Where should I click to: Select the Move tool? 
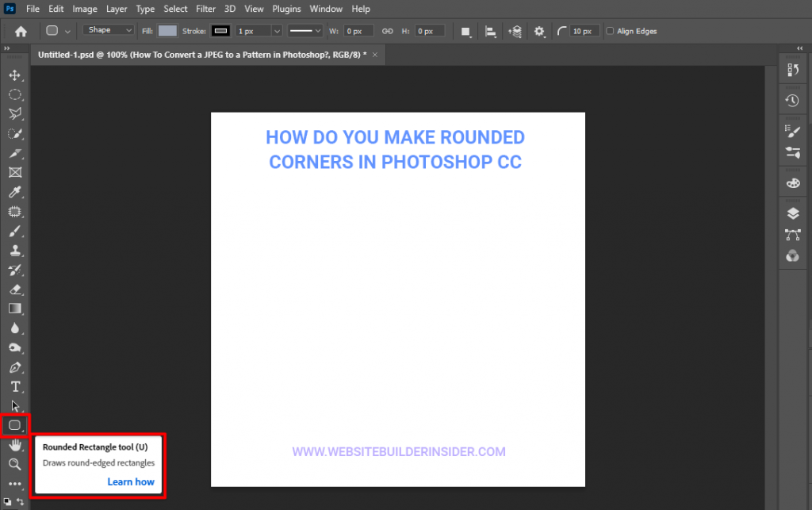[14, 75]
